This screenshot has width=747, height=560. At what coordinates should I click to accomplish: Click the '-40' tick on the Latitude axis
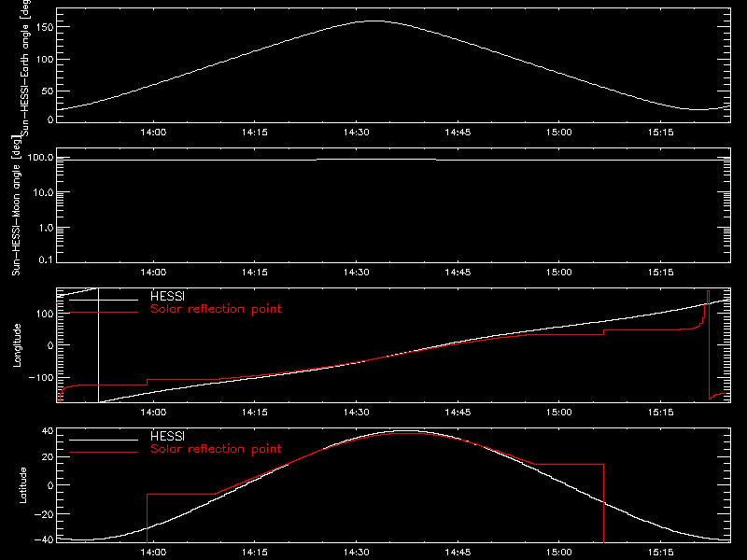click(x=44, y=540)
